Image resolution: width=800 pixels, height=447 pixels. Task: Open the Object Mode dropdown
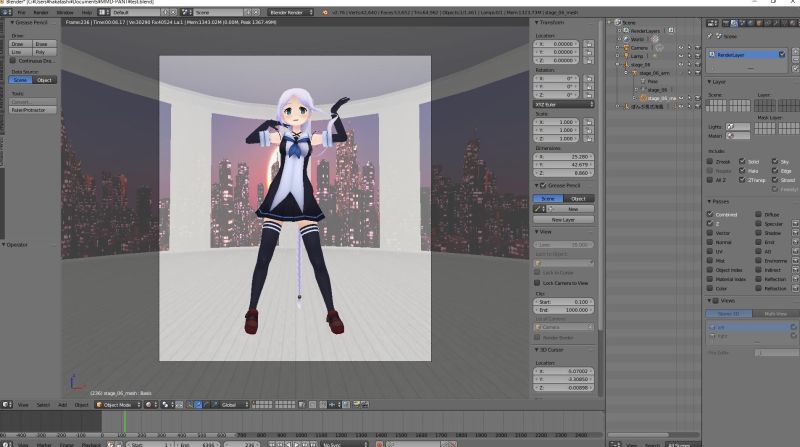pos(118,405)
